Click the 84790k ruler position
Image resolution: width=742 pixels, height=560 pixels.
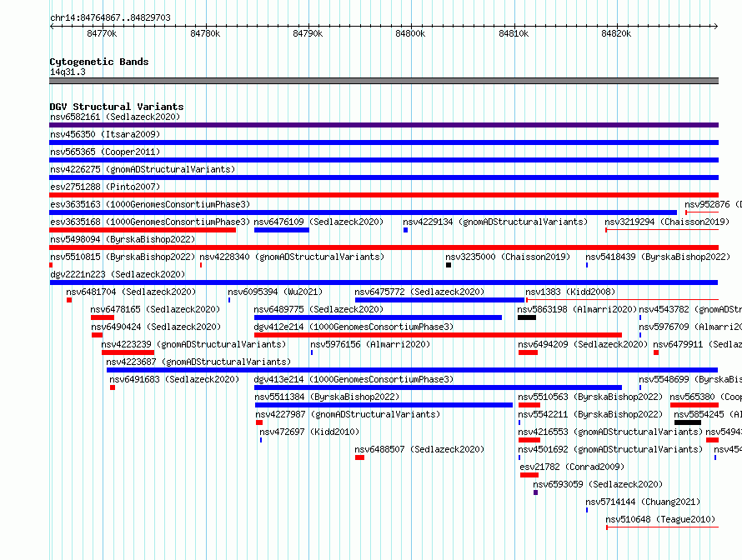click(308, 33)
